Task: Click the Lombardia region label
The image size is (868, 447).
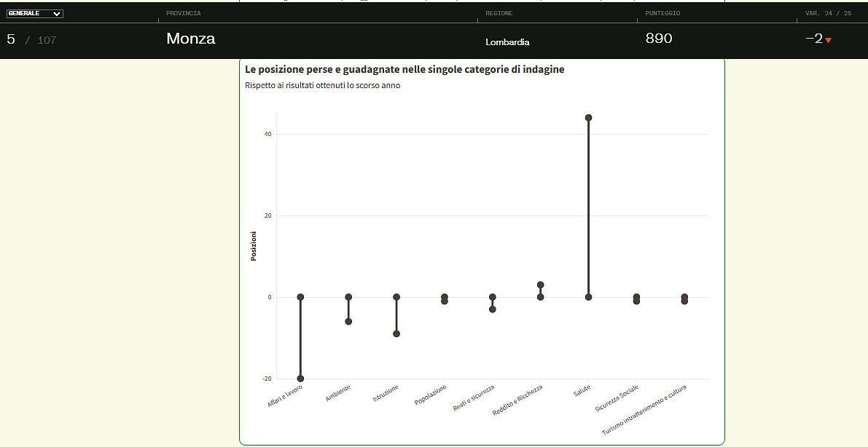Action: click(507, 42)
